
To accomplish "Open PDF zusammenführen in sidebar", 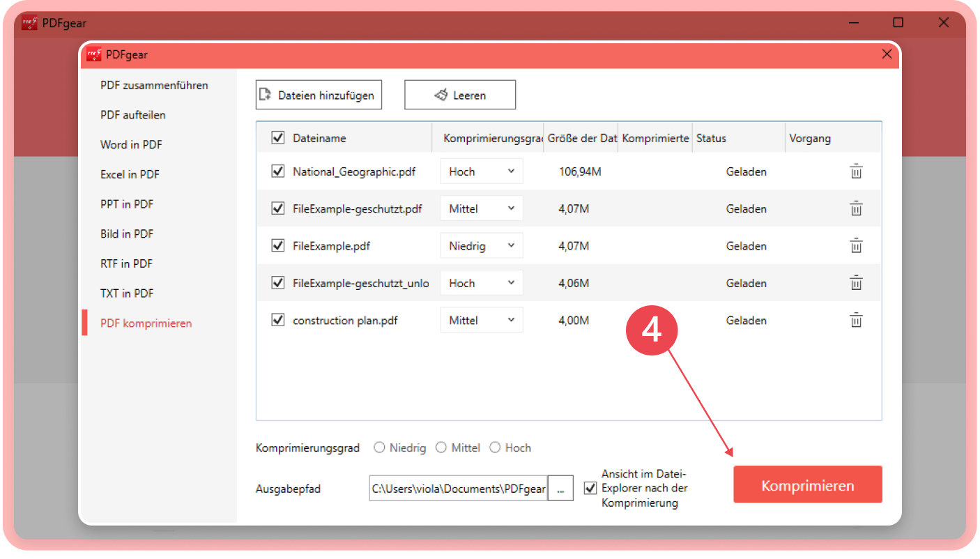I will pos(154,86).
